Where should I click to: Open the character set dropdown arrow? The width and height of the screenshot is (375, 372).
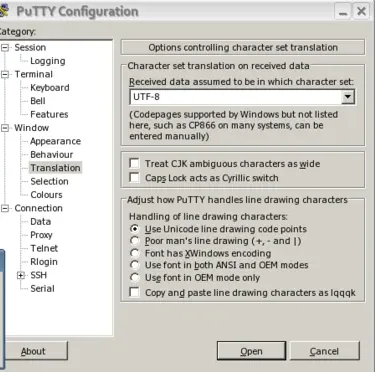click(x=348, y=97)
